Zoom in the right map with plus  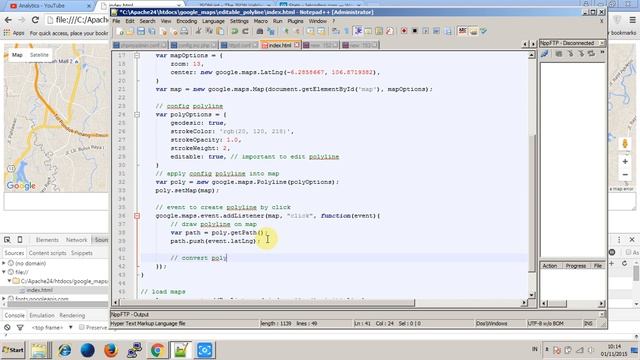coord(625,162)
